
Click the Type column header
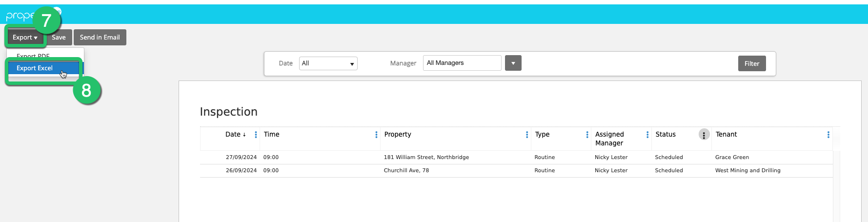coord(542,135)
